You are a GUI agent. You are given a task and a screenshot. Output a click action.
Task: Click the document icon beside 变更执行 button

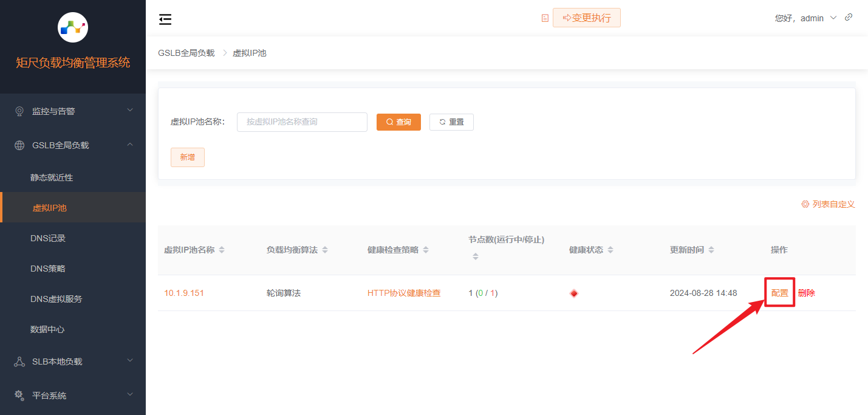pos(545,18)
